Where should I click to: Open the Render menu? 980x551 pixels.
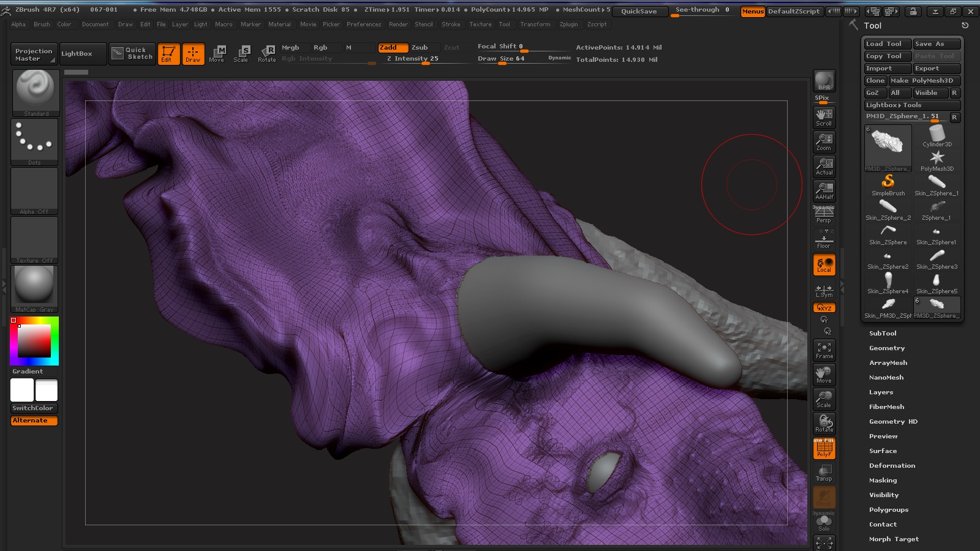pos(398,24)
